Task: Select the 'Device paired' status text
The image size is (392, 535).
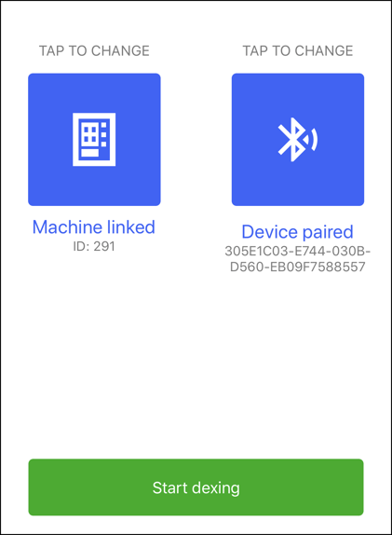Action: [x=298, y=232]
